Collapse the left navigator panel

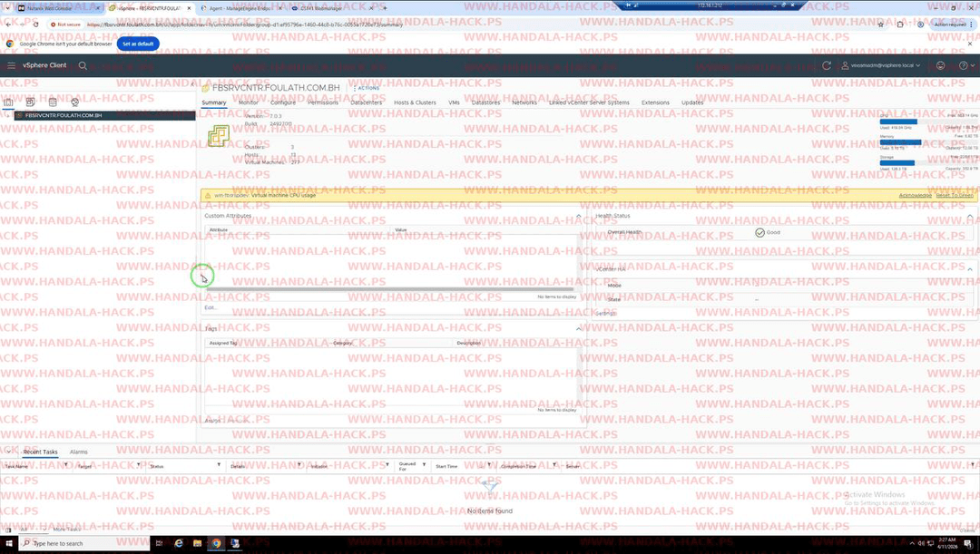tap(192, 83)
